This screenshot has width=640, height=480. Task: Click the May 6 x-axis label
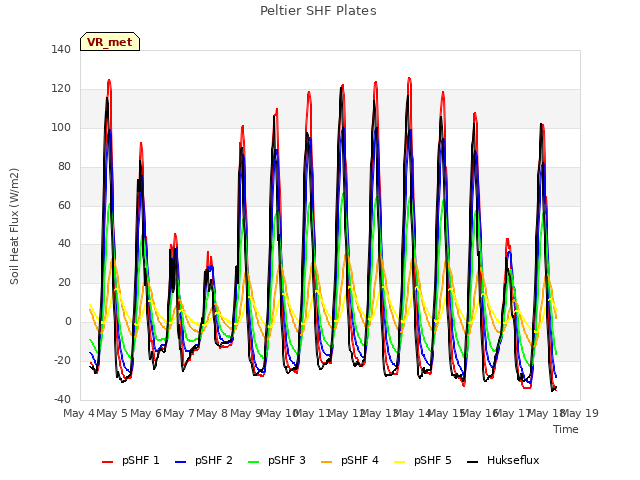click(x=146, y=413)
